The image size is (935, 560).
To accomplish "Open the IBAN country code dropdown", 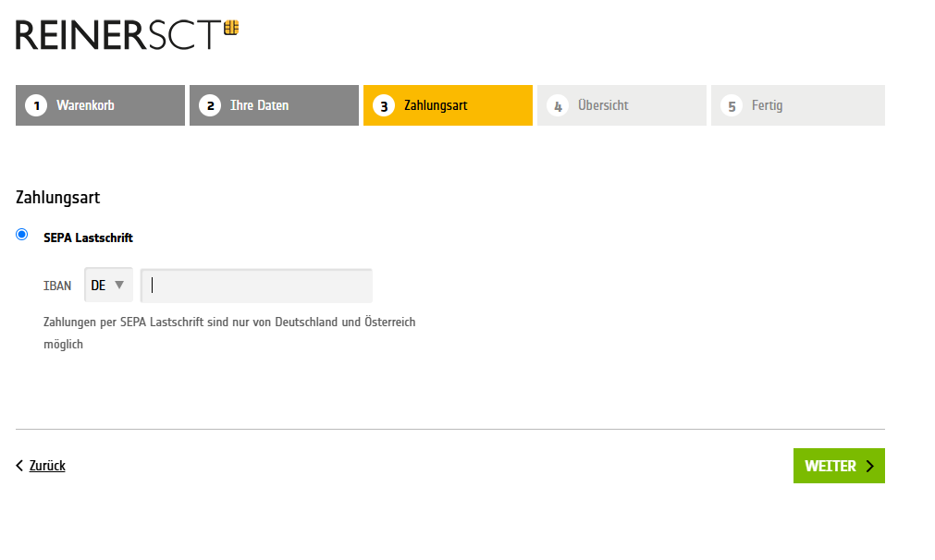I will (108, 286).
